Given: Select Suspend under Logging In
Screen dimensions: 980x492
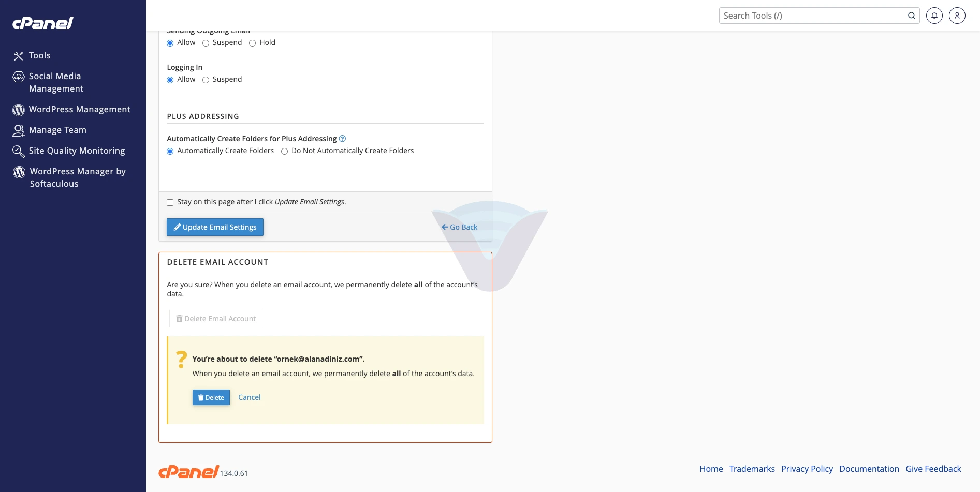Looking at the screenshot, I should [x=206, y=80].
